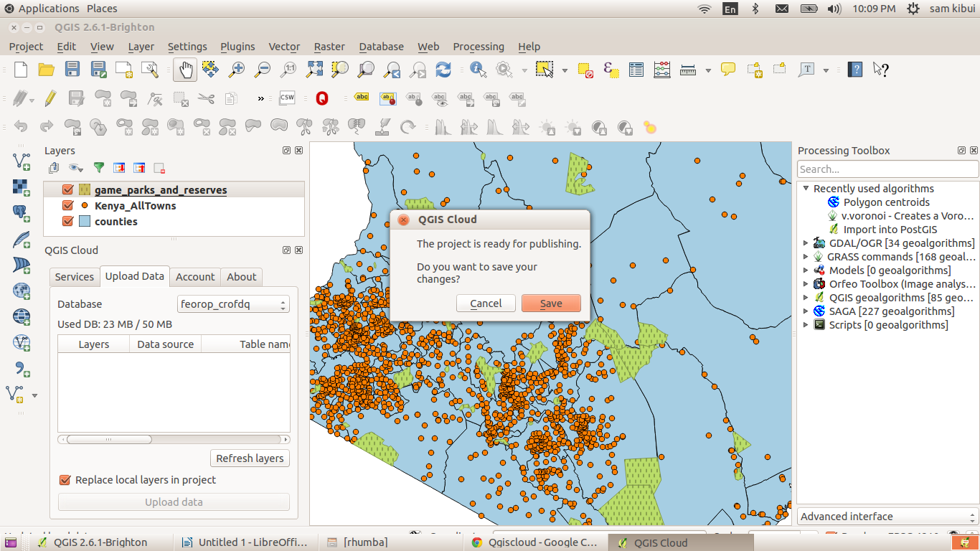Switch to the About tab

pos(242,277)
